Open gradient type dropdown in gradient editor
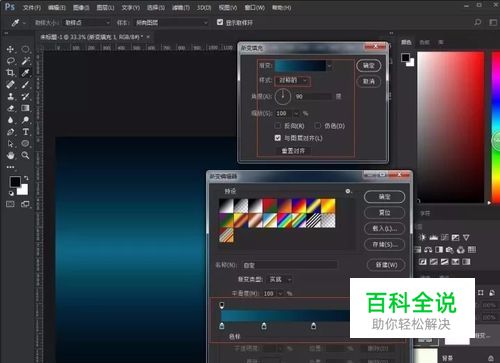 280,279
